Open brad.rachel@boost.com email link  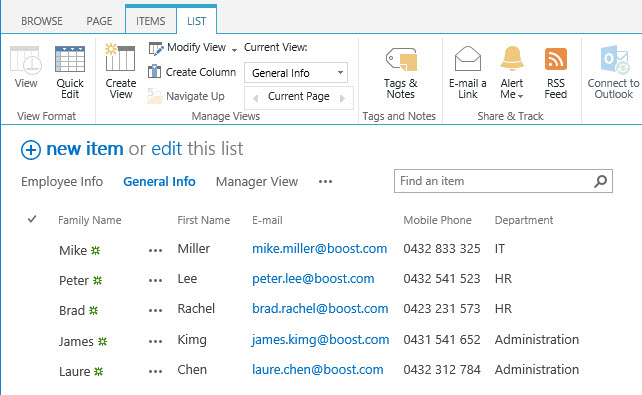[320, 309]
